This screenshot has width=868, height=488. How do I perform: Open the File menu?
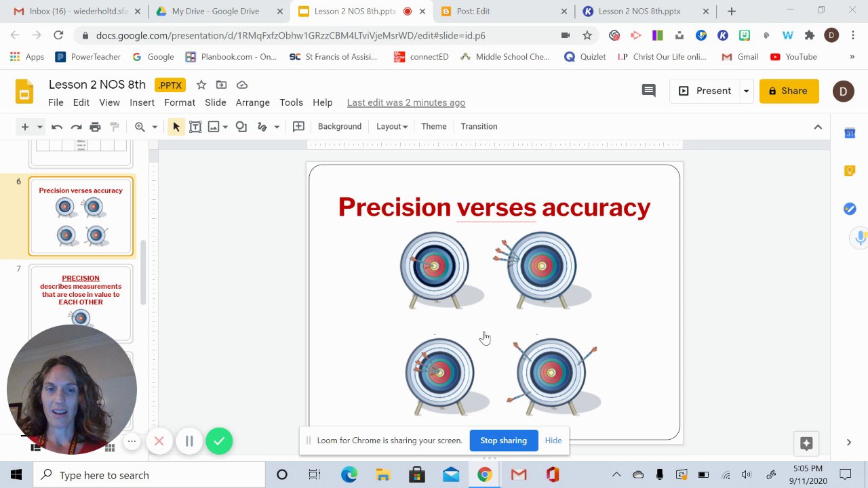[x=56, y=102]
